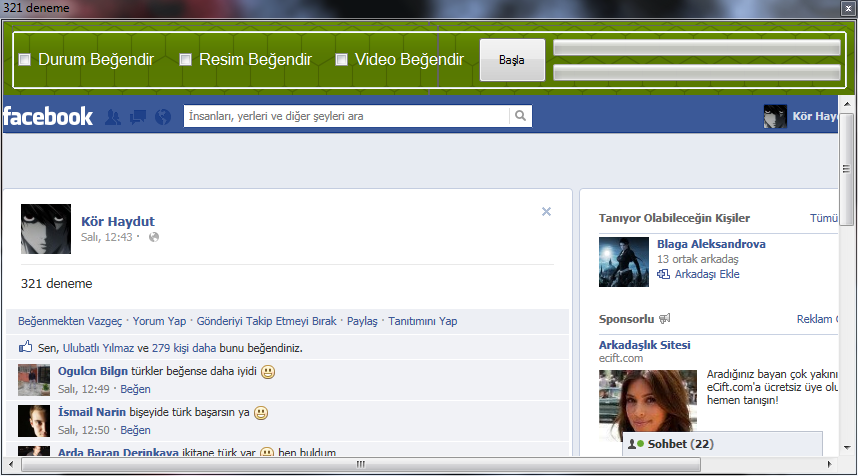The image size is (858, 476).
Task: Focus the Facebook search field
Action: 346,116
